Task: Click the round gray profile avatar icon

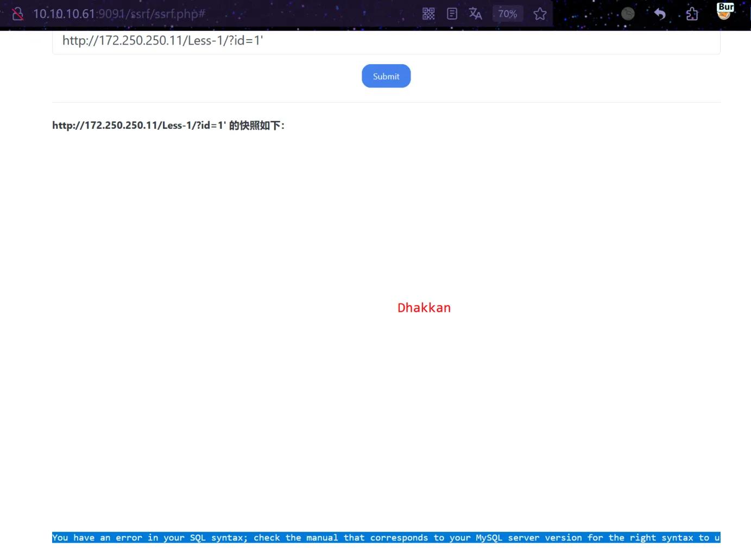Action: pos(628,14)
